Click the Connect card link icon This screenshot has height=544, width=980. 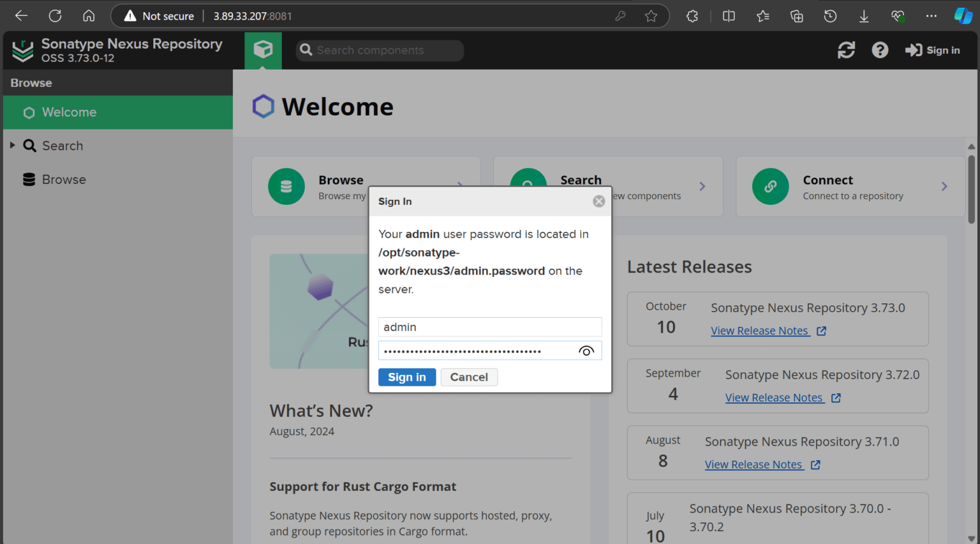coord(770,186)
